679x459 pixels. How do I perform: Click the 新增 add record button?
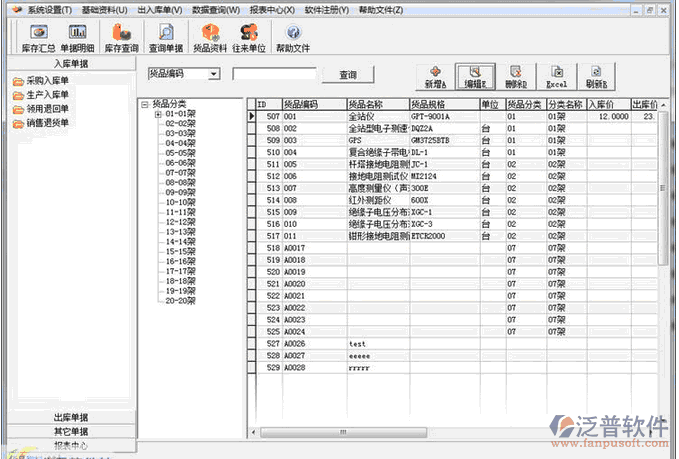click(x=434, y=77)
